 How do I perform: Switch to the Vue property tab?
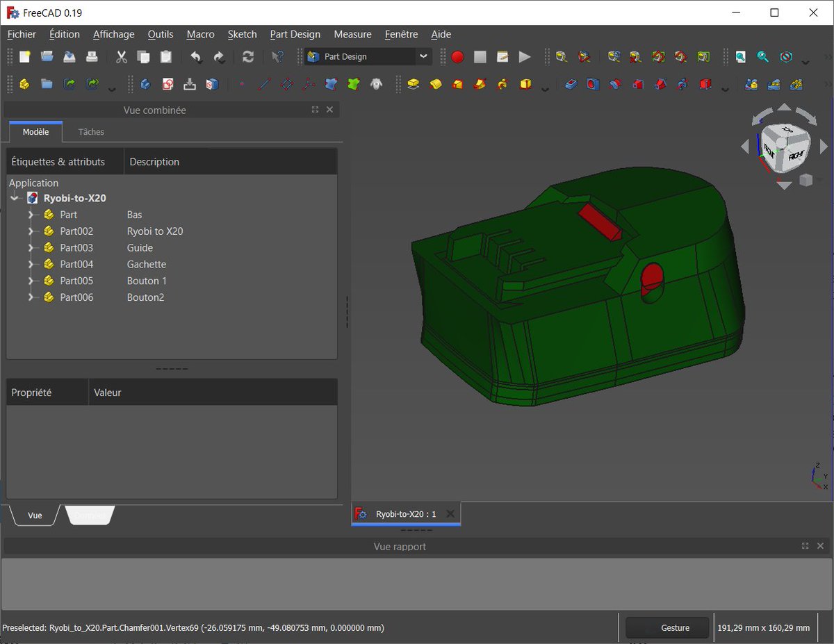point(35,515)
